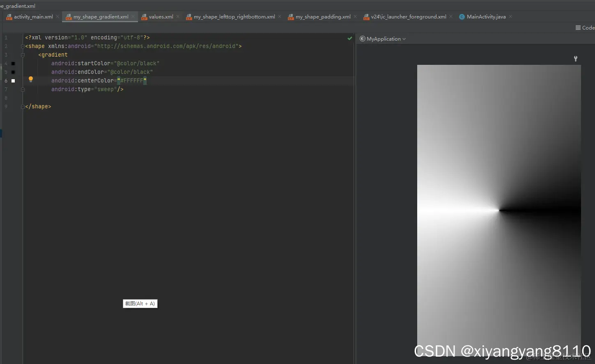Close the my_shape_lefttop_rightbottom.xml tab
The width and height of the screenshot is (595, 364).
point(280,17)
